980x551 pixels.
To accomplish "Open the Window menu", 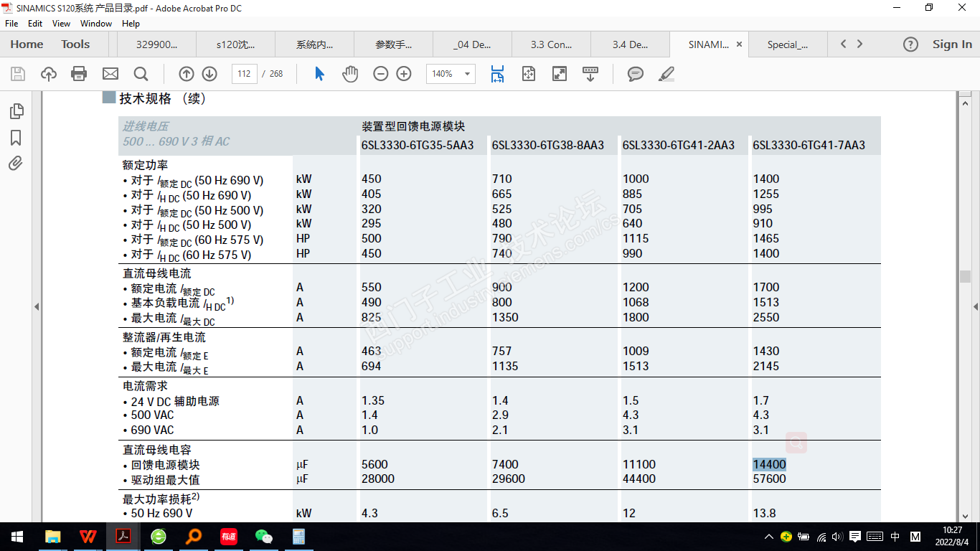I will coord(96,24).
